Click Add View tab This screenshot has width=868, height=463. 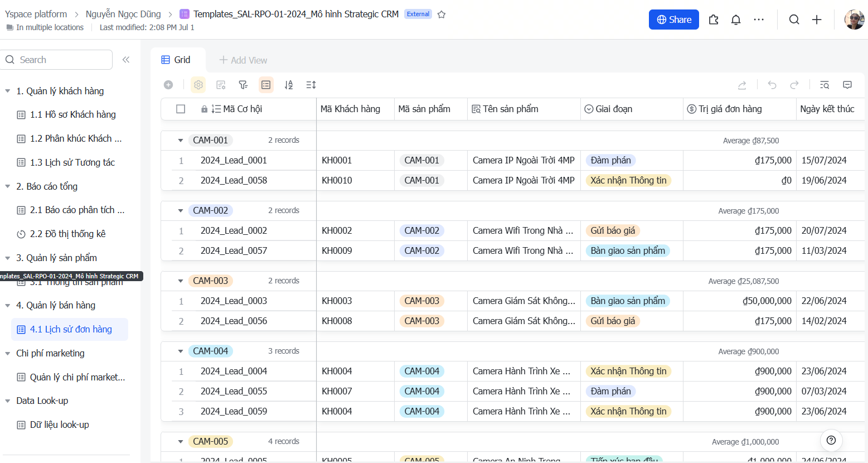[x=243, y=60]
